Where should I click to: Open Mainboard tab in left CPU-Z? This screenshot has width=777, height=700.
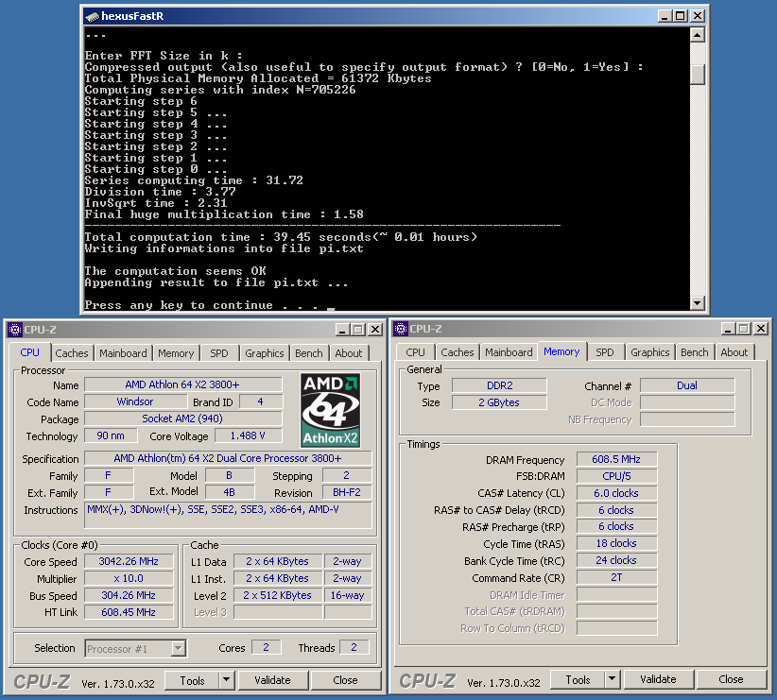[123, 353]
